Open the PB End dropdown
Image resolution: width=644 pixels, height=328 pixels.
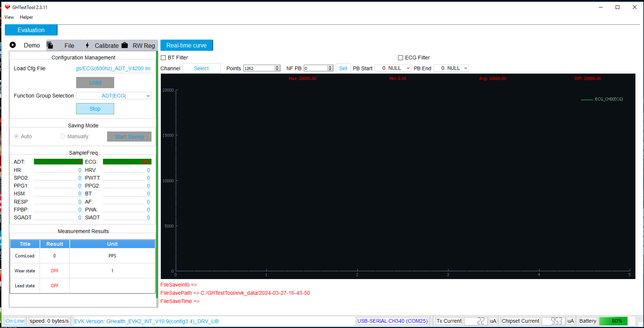coord(465,68)
